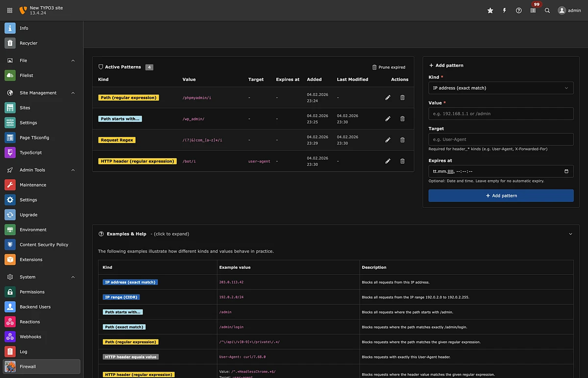Open the search magnifier in top bar
The width and height of the screenshot is (588, 378).
pos(547,10)
